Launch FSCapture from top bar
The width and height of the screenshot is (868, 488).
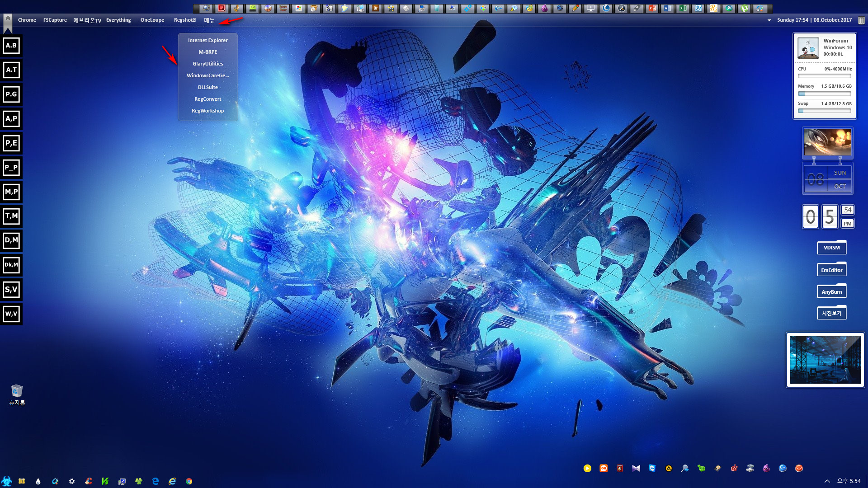(55, 20)
